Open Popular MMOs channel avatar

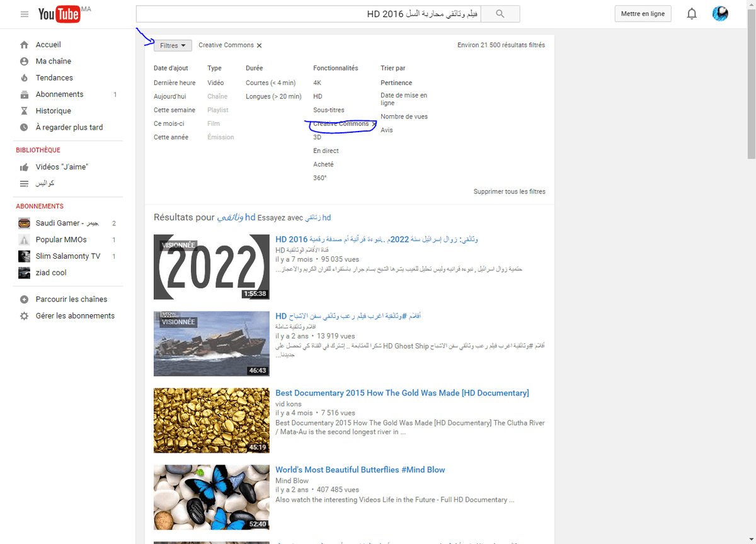(x=24, y=240)
